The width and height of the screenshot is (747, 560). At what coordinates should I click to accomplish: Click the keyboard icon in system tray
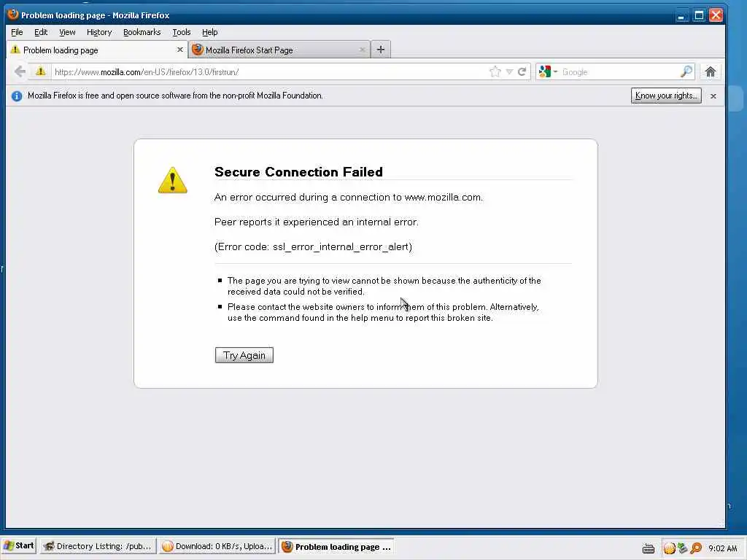click(649, 548)
